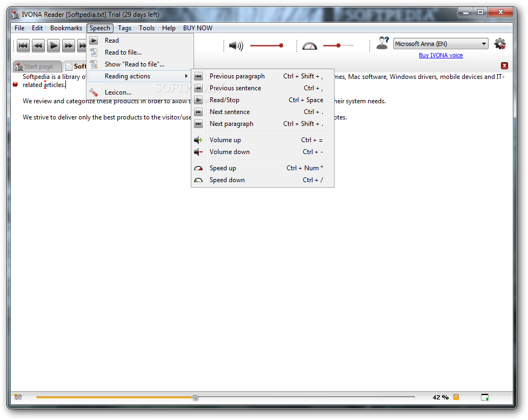Open settings via the gear icon

(500, 44)
